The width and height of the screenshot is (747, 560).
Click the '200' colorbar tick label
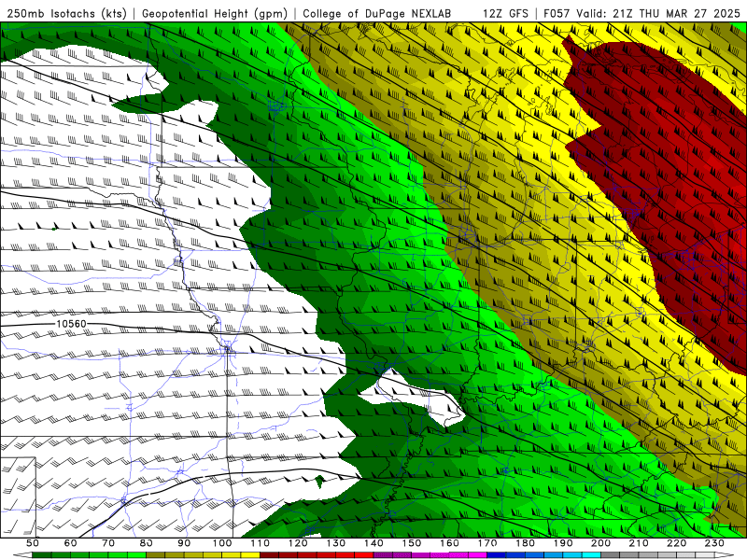600,543
